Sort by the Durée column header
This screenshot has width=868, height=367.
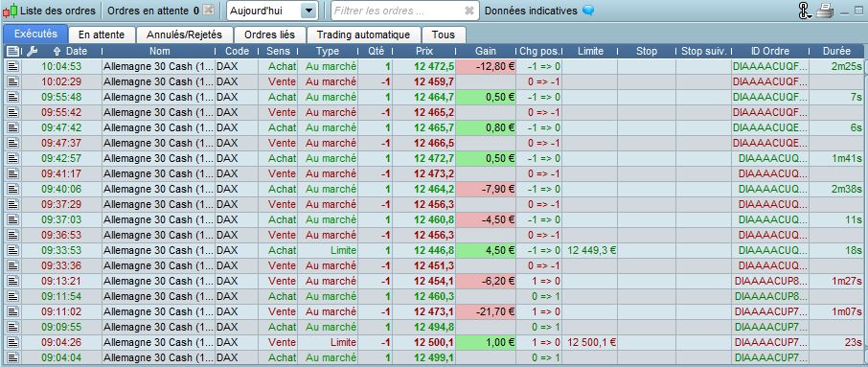tap(836, 51)
